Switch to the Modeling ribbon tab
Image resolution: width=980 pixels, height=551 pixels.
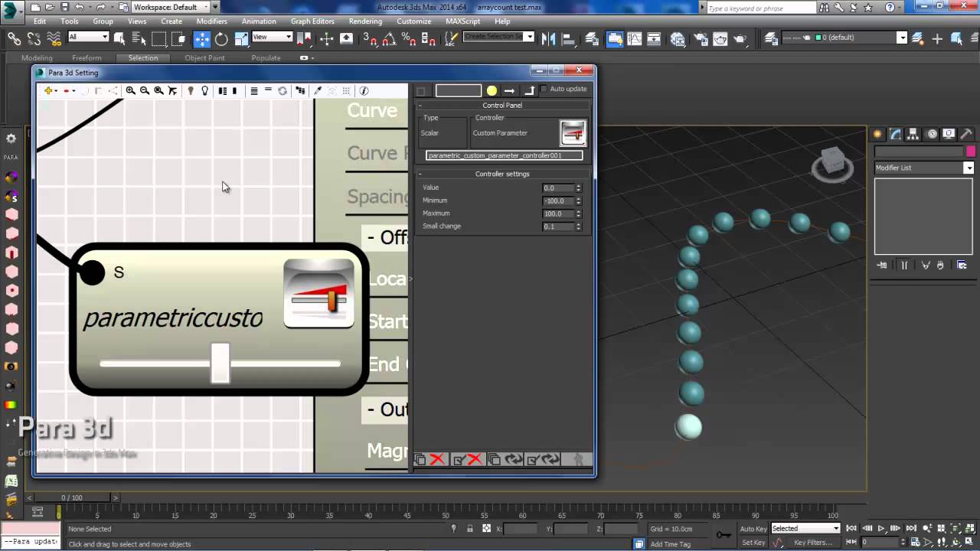pyautogui.click(x=37, y=58)
